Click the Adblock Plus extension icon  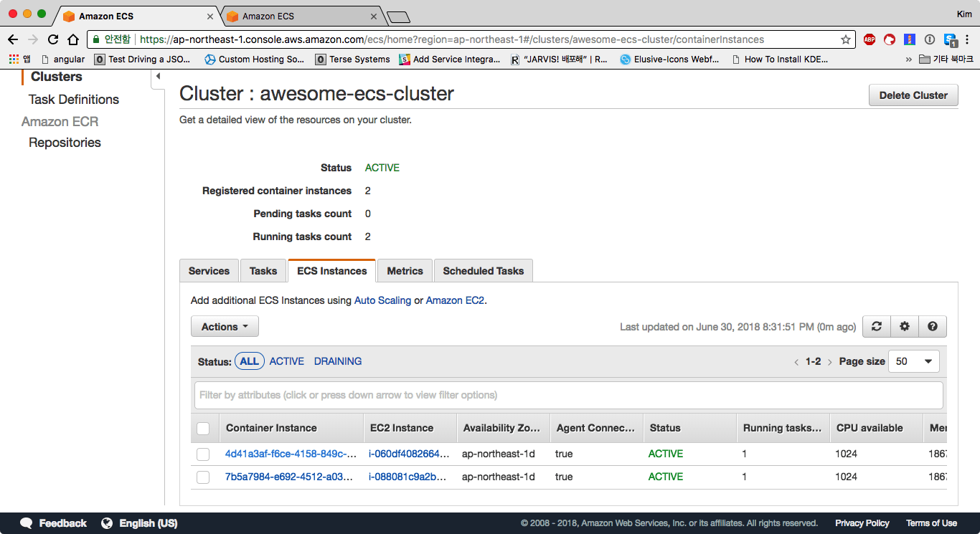tap(869, 39)
